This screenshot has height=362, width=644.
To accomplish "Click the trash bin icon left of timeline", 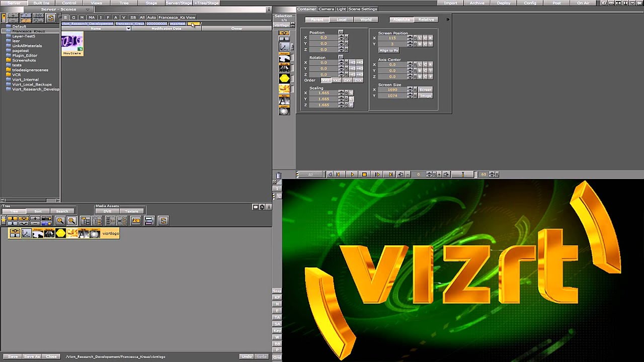I will click(x=278, y=175).
